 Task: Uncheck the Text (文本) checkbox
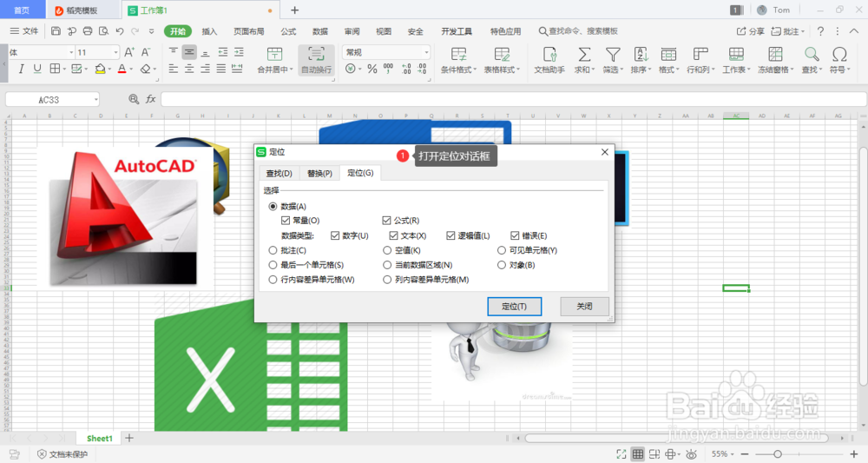(x=393, y=235)
